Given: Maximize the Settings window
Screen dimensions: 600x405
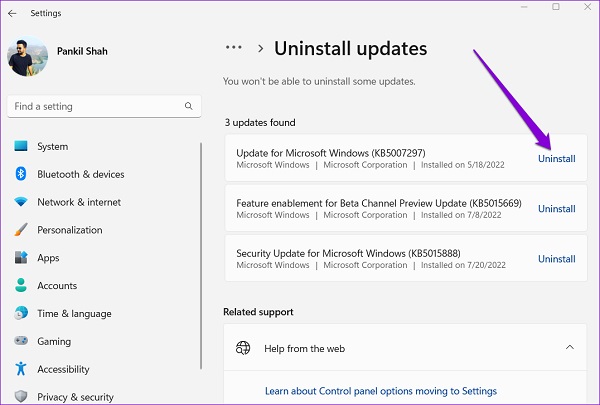Looking at the screenshot, I should click(556, 7).
